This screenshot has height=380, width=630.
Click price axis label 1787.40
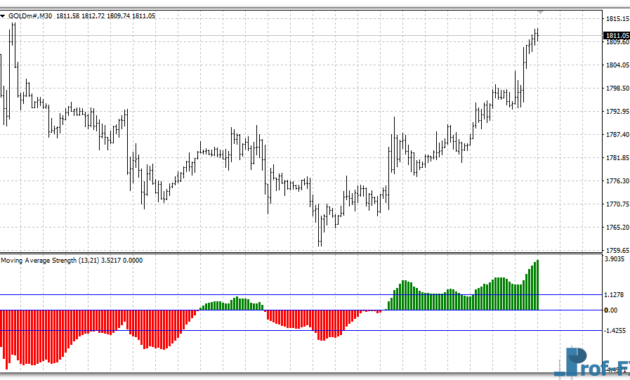pyautogui.click(x=617, y=135)
